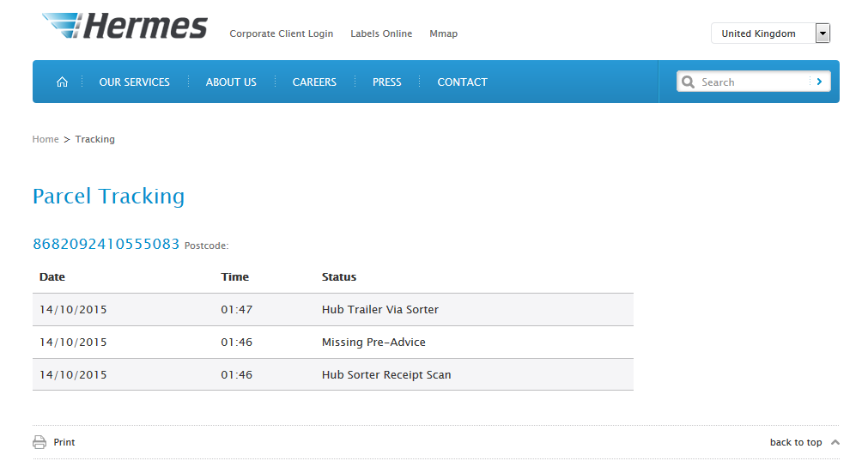
Task: Focus the Search input field
Action: pos(753,82)
